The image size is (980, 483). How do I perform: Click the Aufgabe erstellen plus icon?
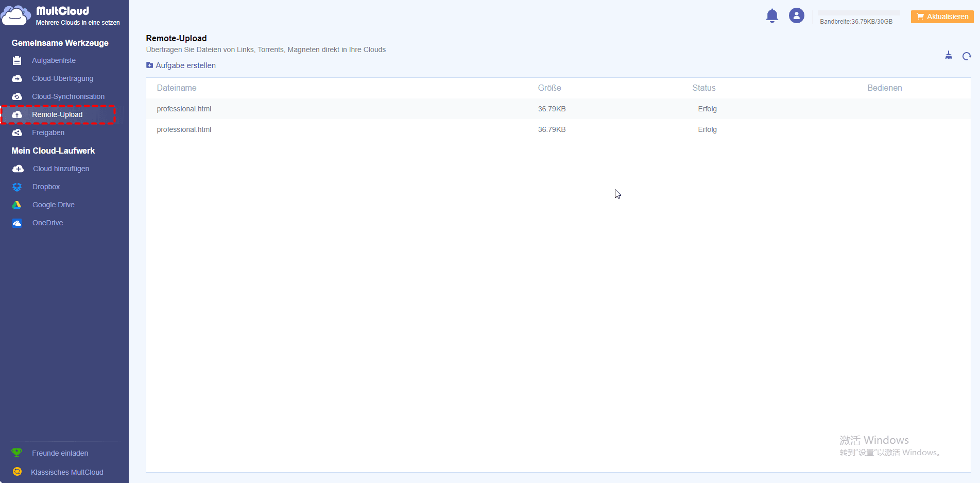149,65
